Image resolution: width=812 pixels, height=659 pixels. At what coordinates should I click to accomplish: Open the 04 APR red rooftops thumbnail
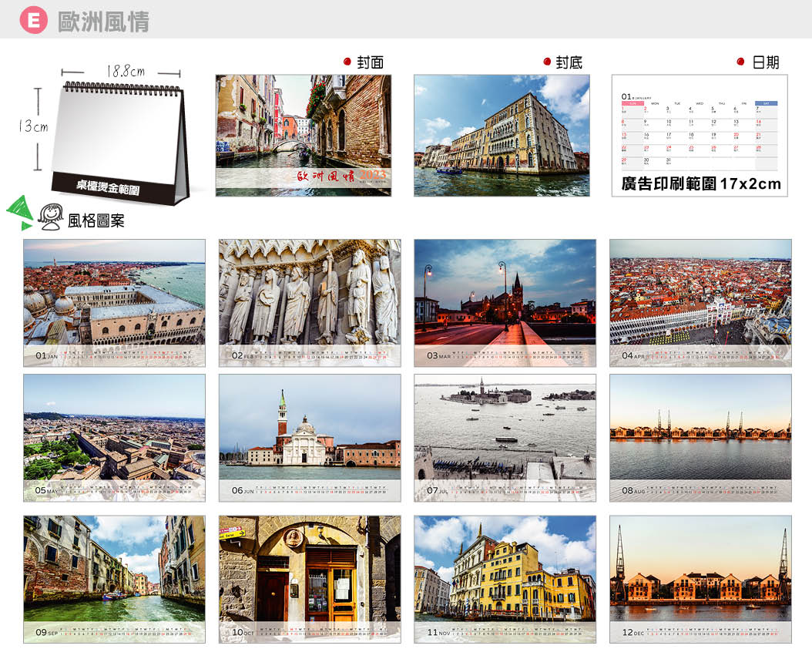pos(700,303)
